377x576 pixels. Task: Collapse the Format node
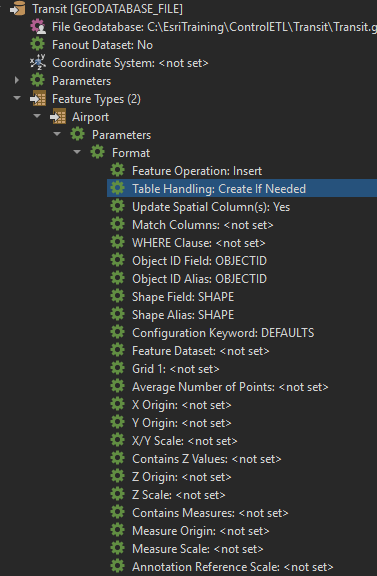(77, 152)
